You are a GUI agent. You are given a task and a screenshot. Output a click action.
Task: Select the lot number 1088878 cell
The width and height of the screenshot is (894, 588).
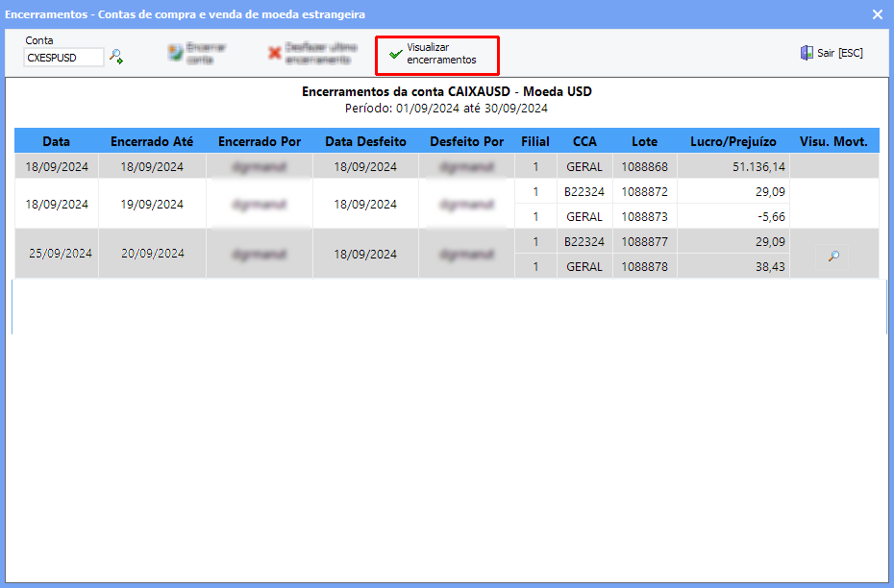tap(644, 267)
